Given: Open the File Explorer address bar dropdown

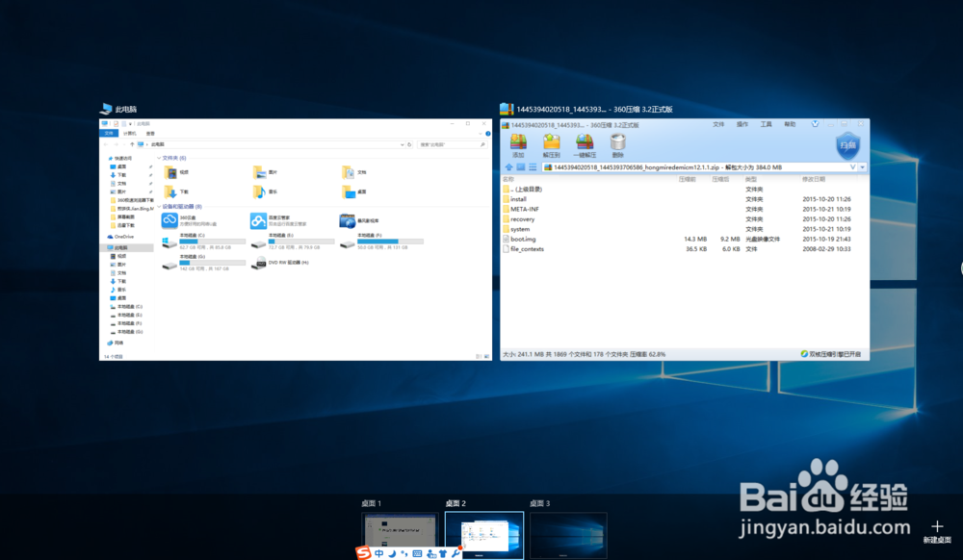Looking at the screenshot, I should pyautogui.click(x=403, y=142).
